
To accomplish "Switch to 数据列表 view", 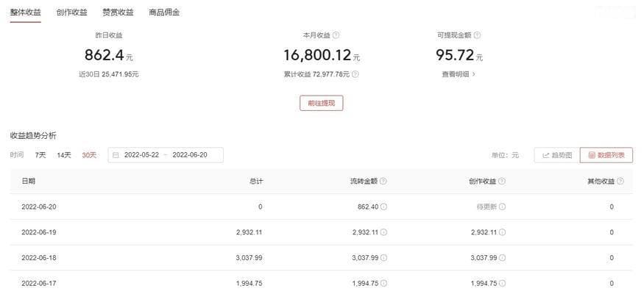I will coord(606,155).
